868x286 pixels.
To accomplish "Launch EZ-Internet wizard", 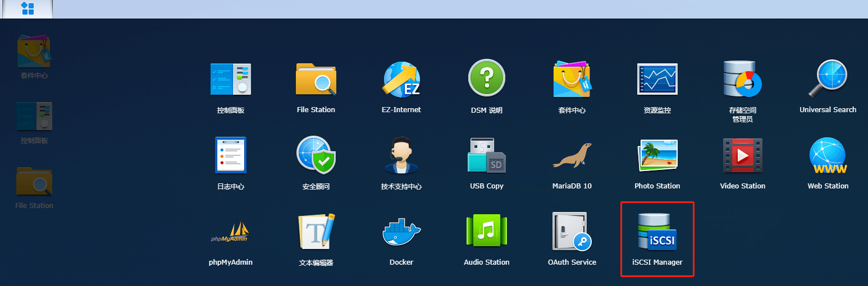I will [401, 79].
